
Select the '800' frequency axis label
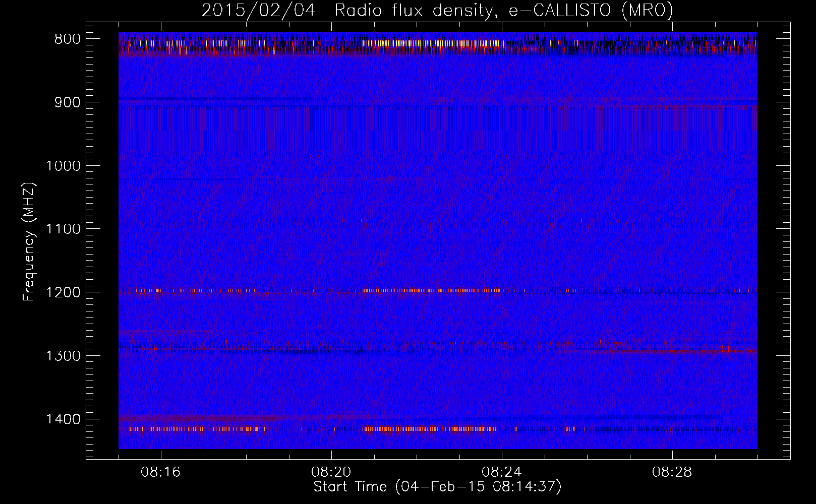(x=67, y=39)
